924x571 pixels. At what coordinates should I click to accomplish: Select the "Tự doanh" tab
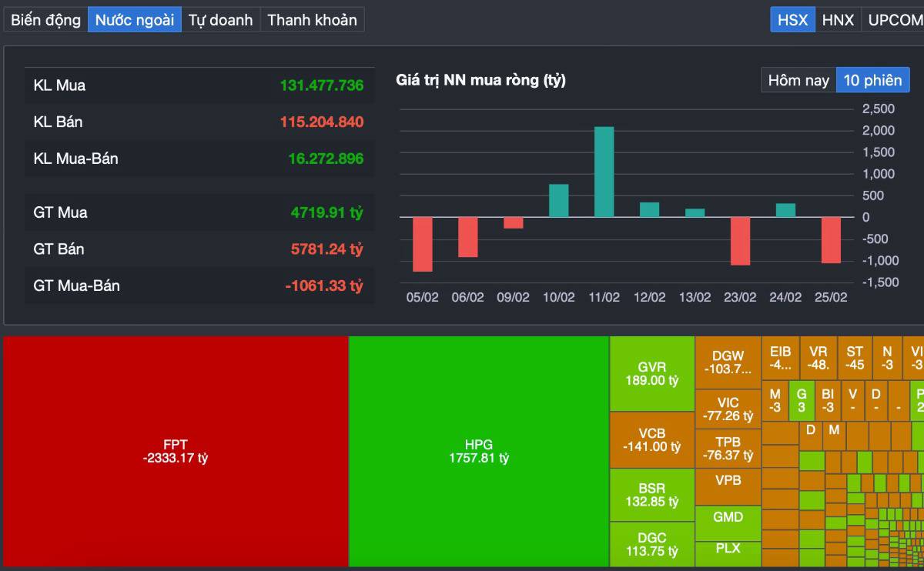click(x=222, y=19)
